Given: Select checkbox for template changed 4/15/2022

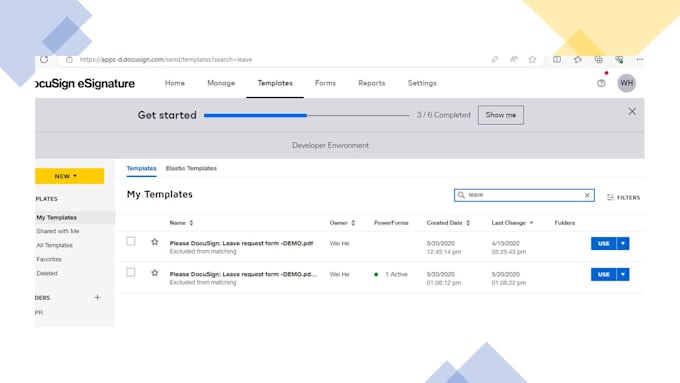Looking at the screenshot, I should click(x=131, y=241).
